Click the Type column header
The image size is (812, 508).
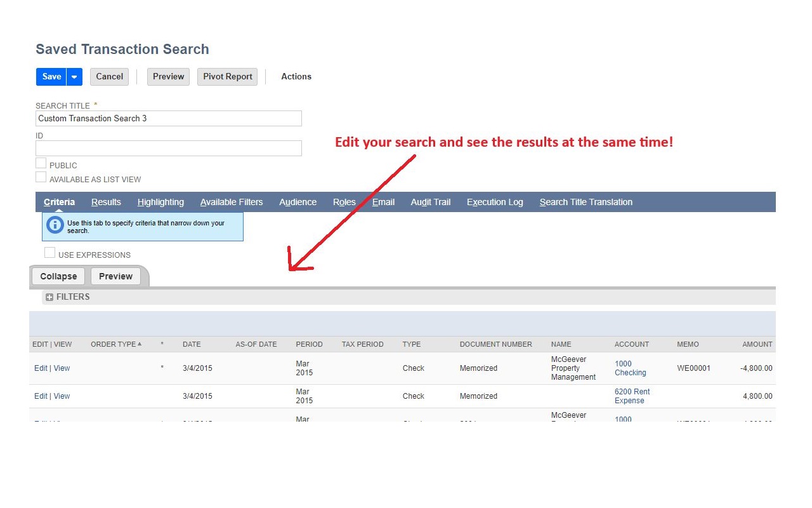point(412,344)
